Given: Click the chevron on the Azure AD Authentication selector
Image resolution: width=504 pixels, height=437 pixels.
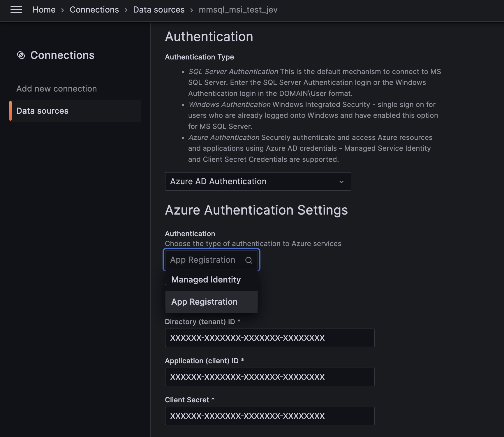Looking at the screenshot, I should click(341, 181).
